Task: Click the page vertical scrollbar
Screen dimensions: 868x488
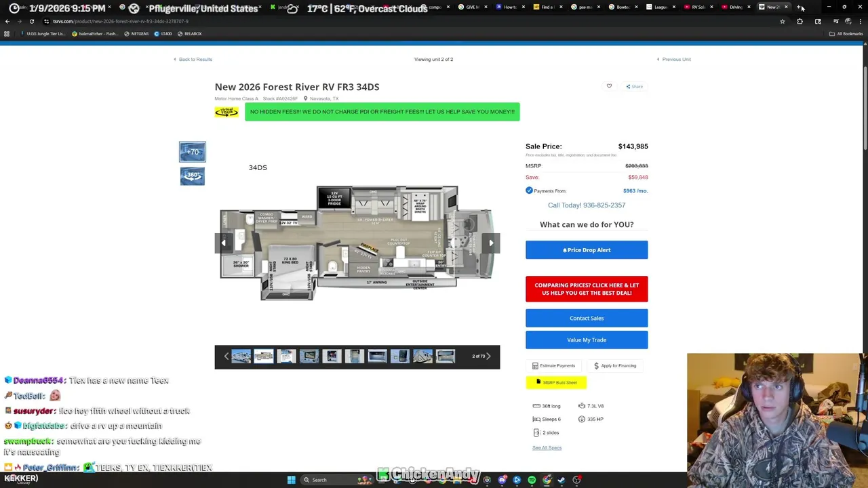Action: [x=865, y=108]
